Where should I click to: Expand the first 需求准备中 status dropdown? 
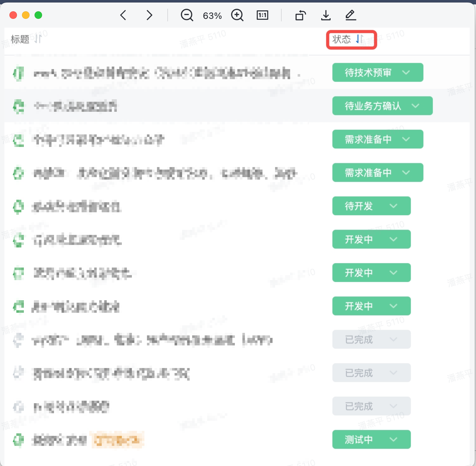(378, 139)
